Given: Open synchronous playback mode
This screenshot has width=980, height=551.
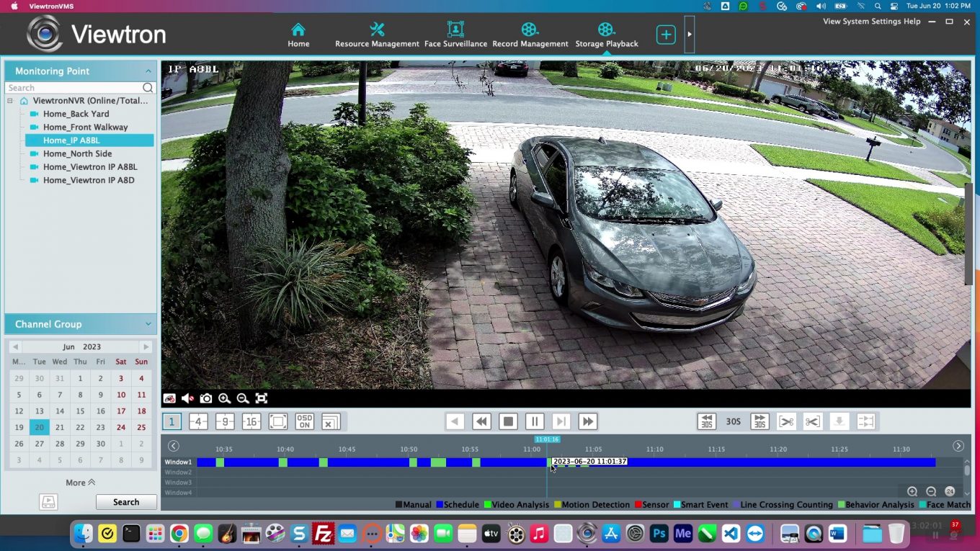Looking at the screenshot, I should (865, 421).
